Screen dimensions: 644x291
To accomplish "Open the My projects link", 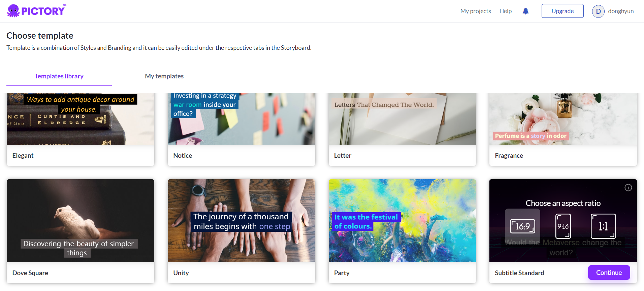I will 476,11.
